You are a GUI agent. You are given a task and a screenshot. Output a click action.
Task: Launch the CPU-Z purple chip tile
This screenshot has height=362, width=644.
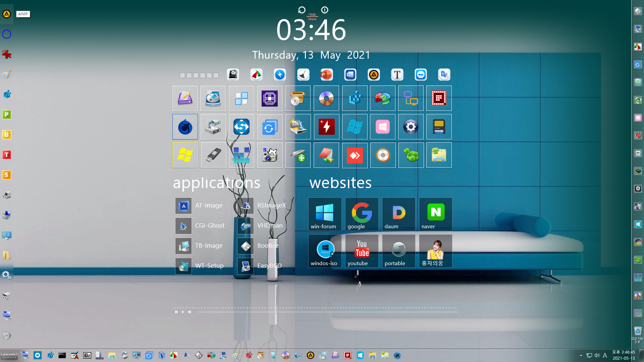click(270, 98)
